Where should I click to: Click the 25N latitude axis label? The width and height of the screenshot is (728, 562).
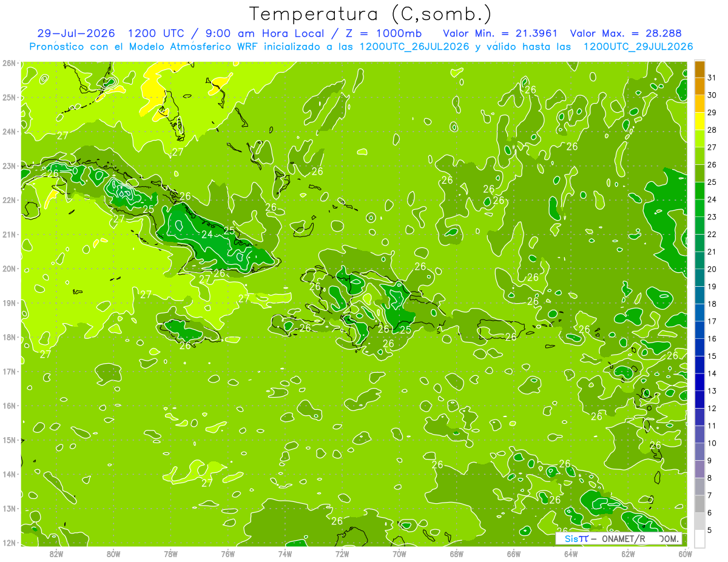pos(9,98)
